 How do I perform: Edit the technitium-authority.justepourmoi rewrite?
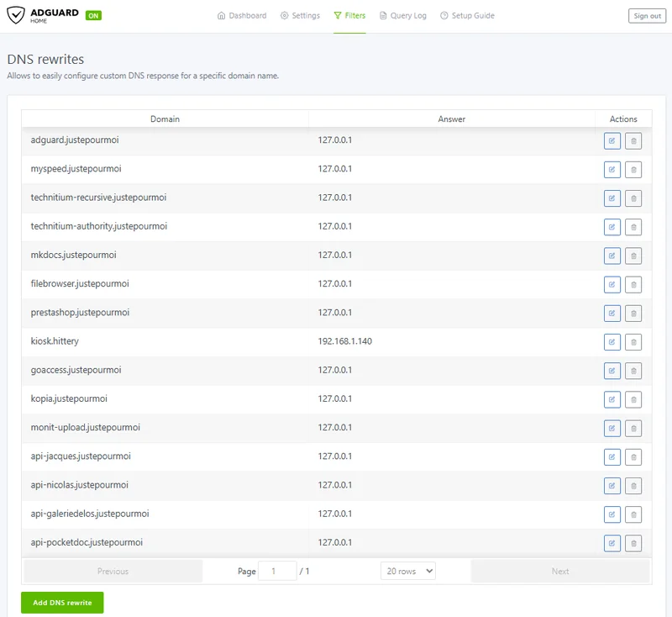(612, 227)
